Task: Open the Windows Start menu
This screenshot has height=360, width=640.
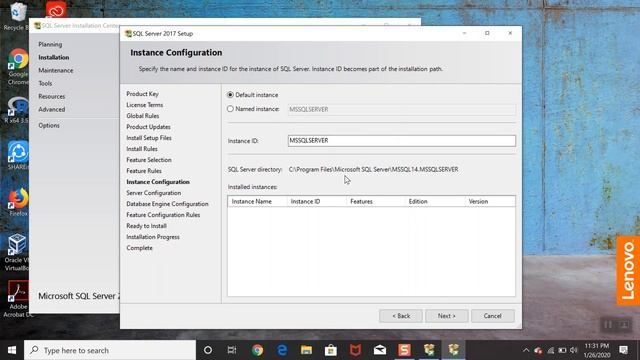Action: [x=12, y=350]
